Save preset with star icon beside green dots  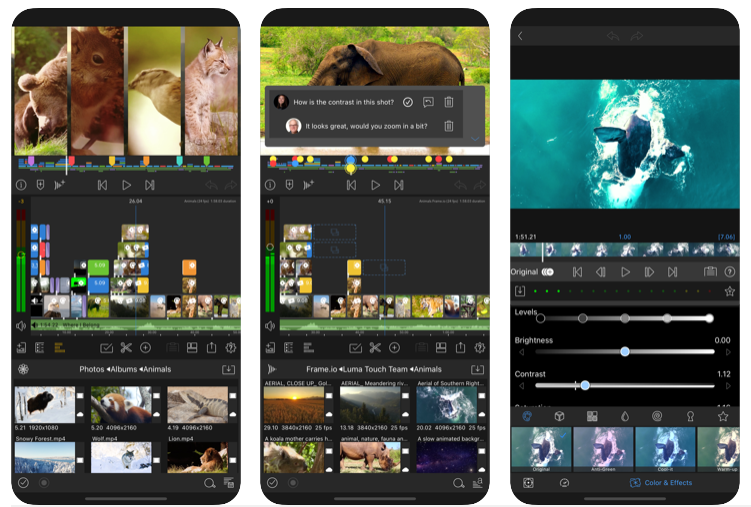tap(729, 291)
